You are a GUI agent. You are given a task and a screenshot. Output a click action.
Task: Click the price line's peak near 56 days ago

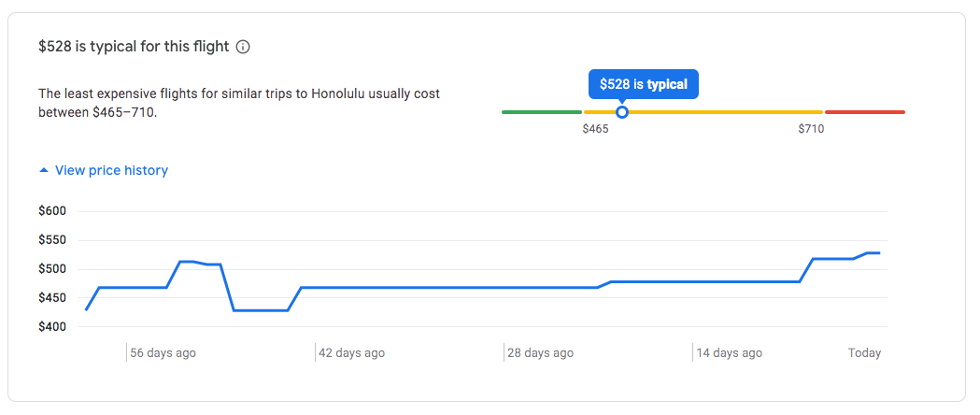[x=188, y=262]
